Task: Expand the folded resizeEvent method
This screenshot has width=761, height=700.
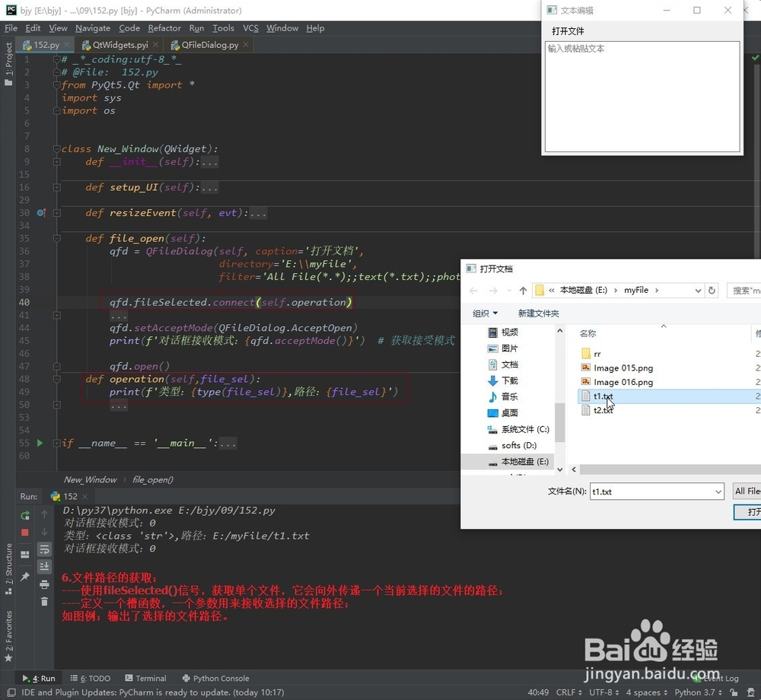Action: [57, 212]
